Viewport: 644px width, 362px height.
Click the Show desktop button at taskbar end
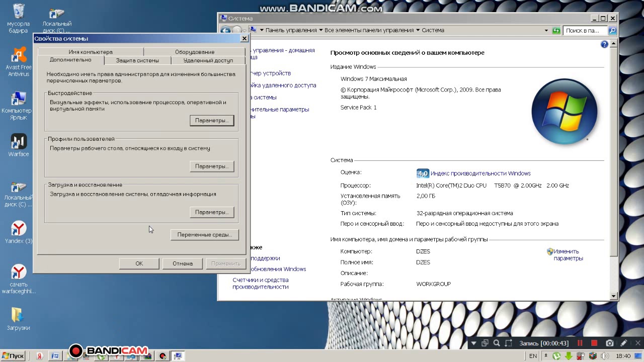click(638, 355)
